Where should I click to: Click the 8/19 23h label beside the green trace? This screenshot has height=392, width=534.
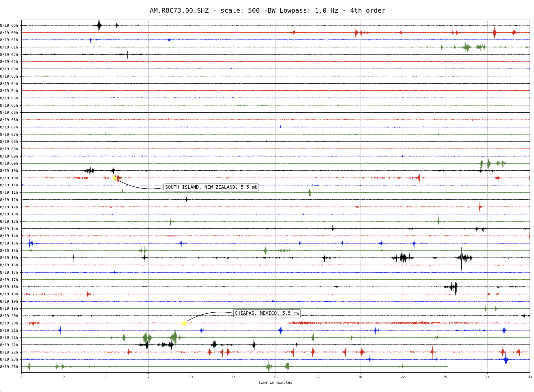[x=9, y=367]
